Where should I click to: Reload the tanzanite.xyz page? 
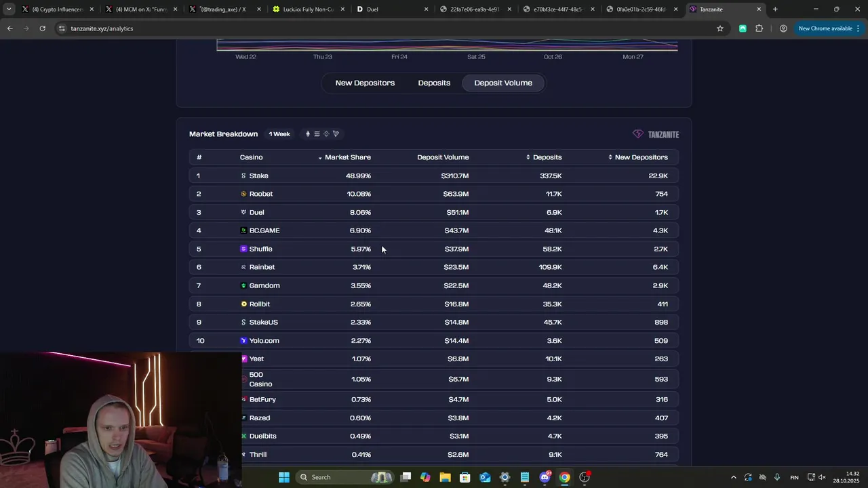pyautogui.click(x=42, y=28)
